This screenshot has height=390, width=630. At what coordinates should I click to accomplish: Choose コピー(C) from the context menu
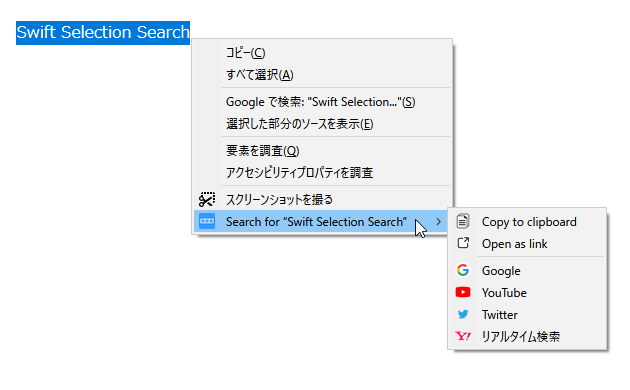point(322,53)
